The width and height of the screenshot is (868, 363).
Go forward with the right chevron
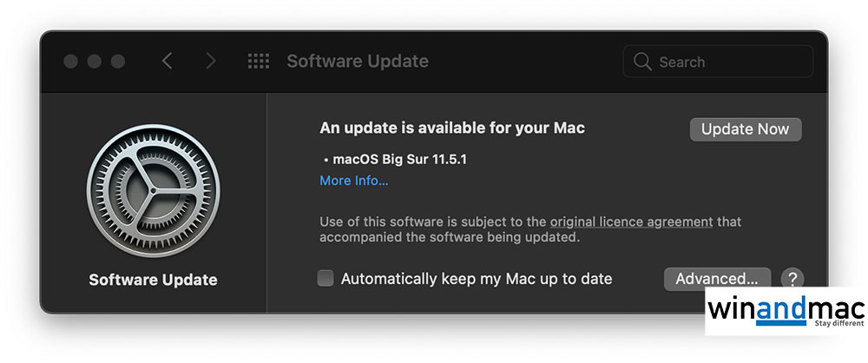pos(210,62)
